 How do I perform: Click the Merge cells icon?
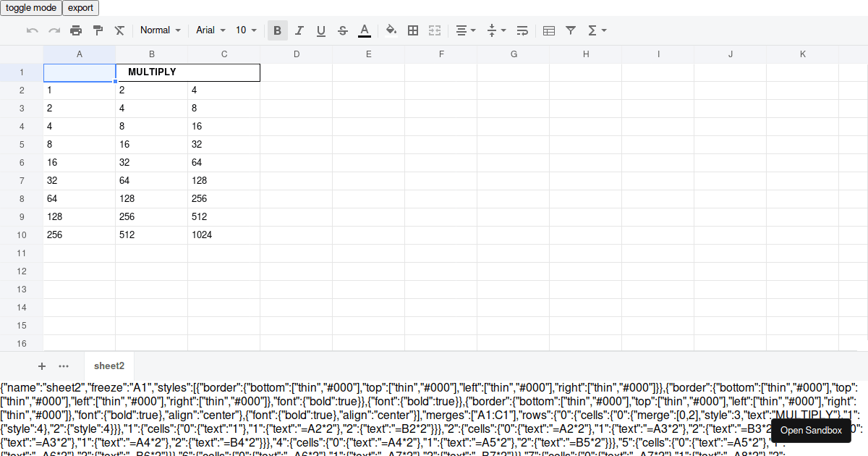click(435, 30)
